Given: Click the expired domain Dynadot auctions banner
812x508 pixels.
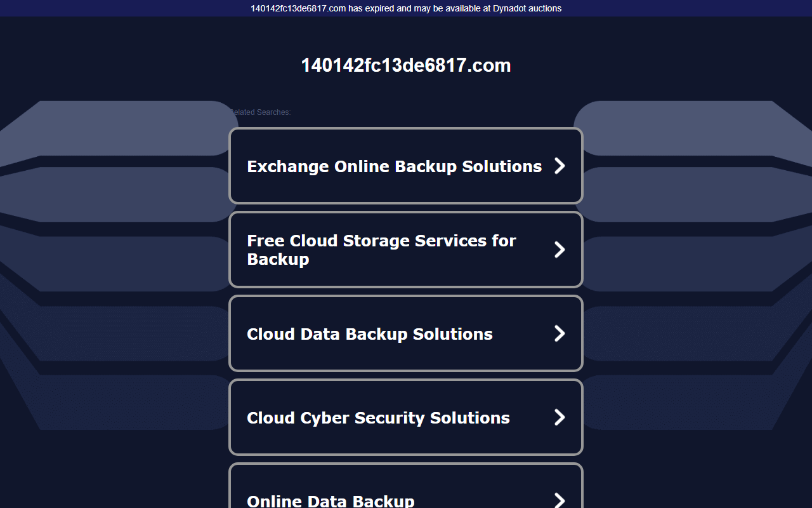Looking at the screenshot, I should click(406, 8).
